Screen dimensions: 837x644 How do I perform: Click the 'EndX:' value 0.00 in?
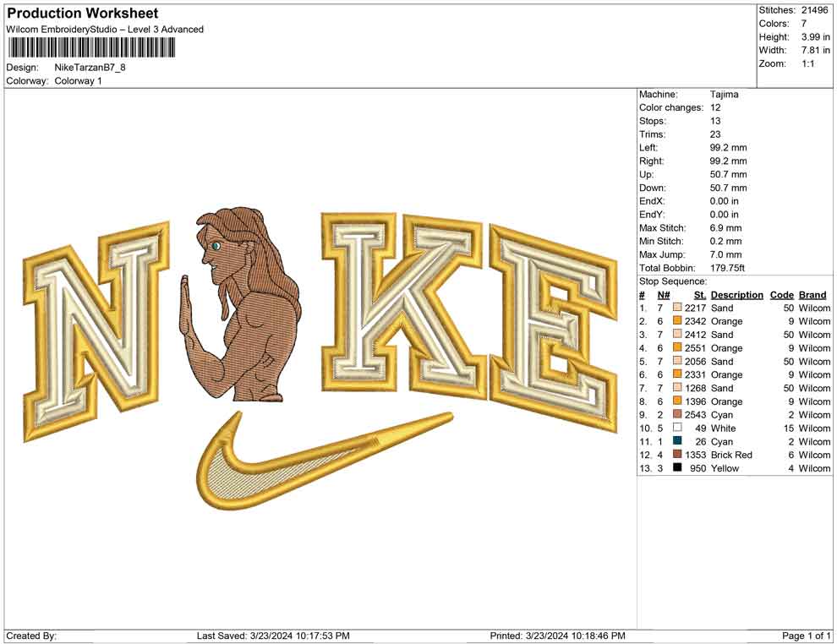[725, 200]
